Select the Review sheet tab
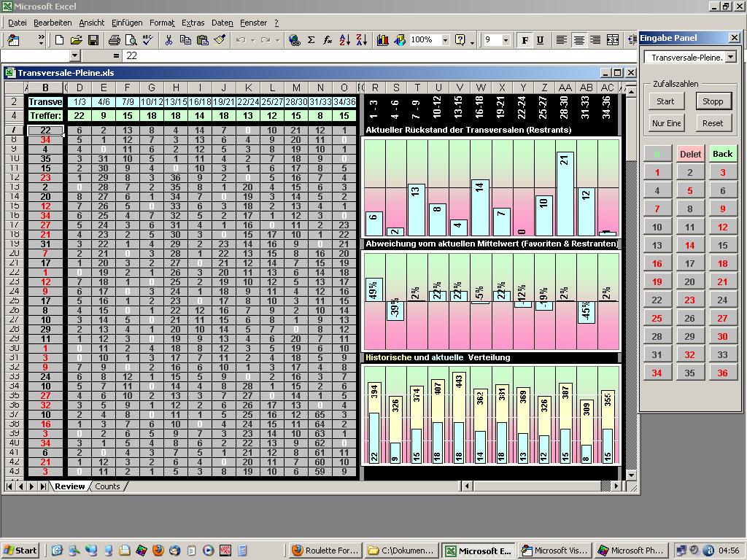Screen dimensions: 747x560 pos(69,486)
